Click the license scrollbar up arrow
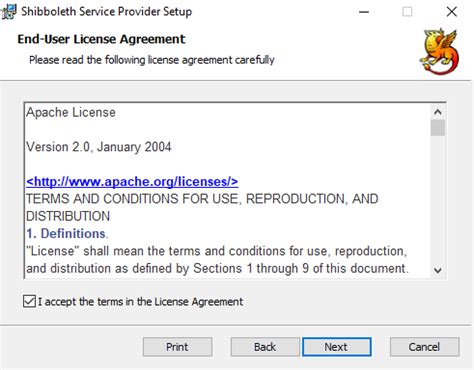The image size is (474, 370). point(438,112)
